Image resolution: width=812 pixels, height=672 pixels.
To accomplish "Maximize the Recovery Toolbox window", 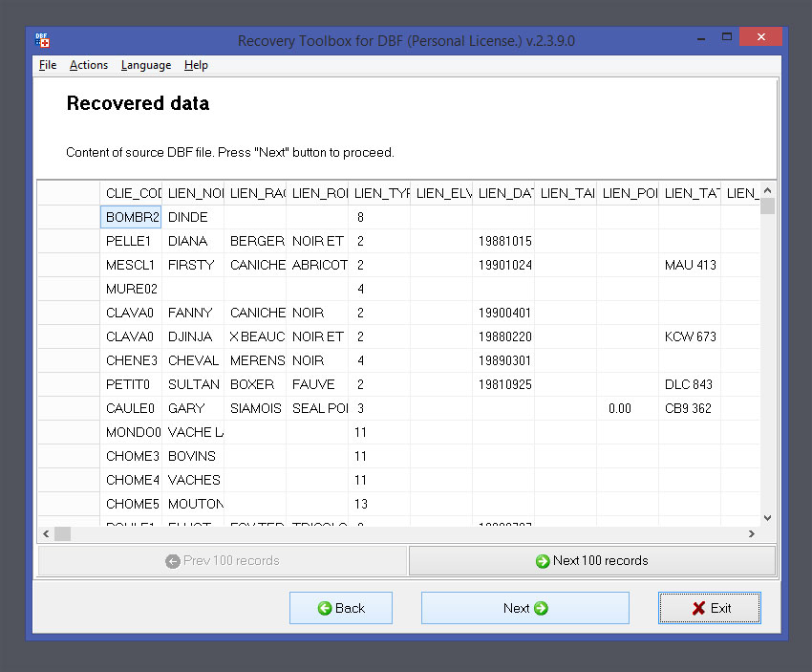I will click(727, 37).
